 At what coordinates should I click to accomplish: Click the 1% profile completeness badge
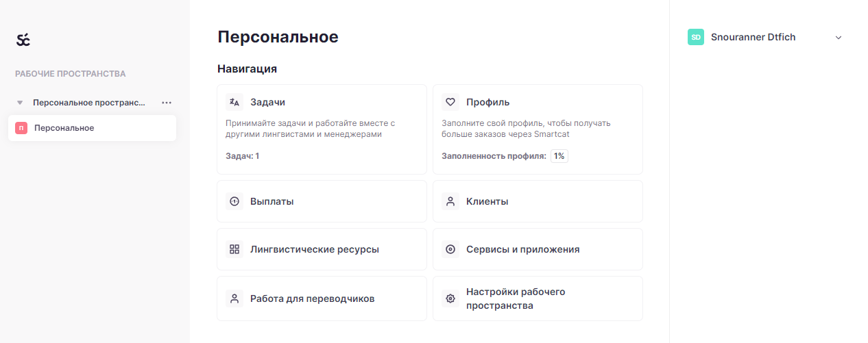(x=559, y=156)
